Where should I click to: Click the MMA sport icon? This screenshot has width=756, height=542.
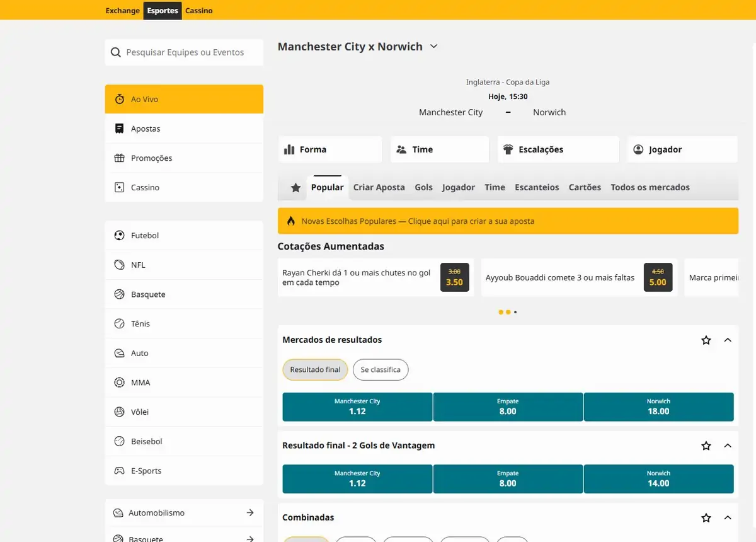119,383
